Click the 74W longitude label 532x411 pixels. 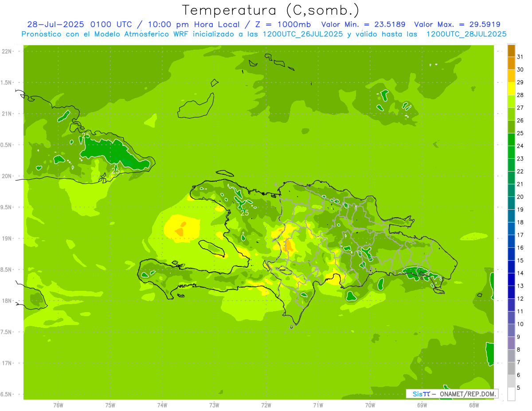[x=162, y=405]
